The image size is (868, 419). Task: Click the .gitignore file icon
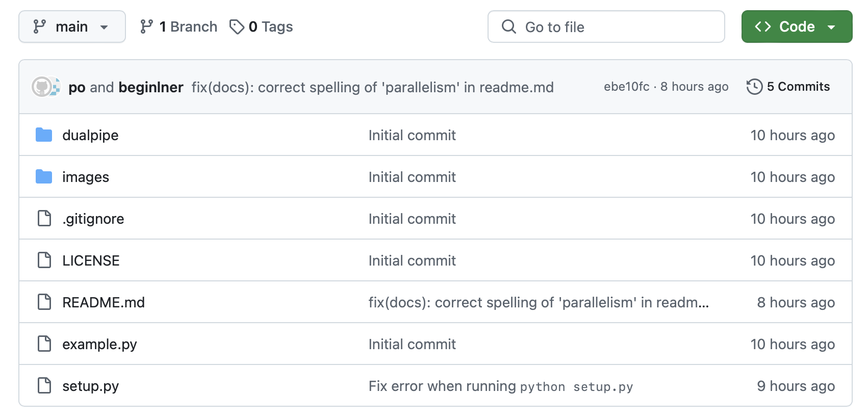(44, 218)
